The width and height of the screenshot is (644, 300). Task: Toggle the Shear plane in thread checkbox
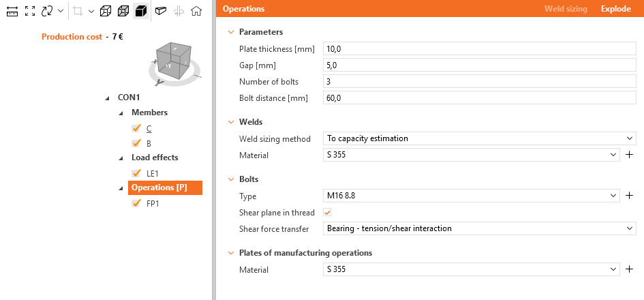[x=326, y=213]
